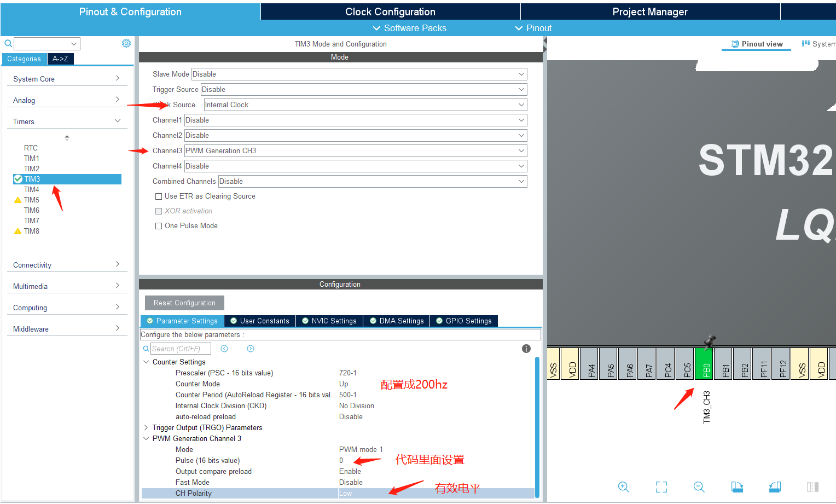Click the sort arrow above RTC list
Screen dimensions: 836x504
[x=67, y=137]
